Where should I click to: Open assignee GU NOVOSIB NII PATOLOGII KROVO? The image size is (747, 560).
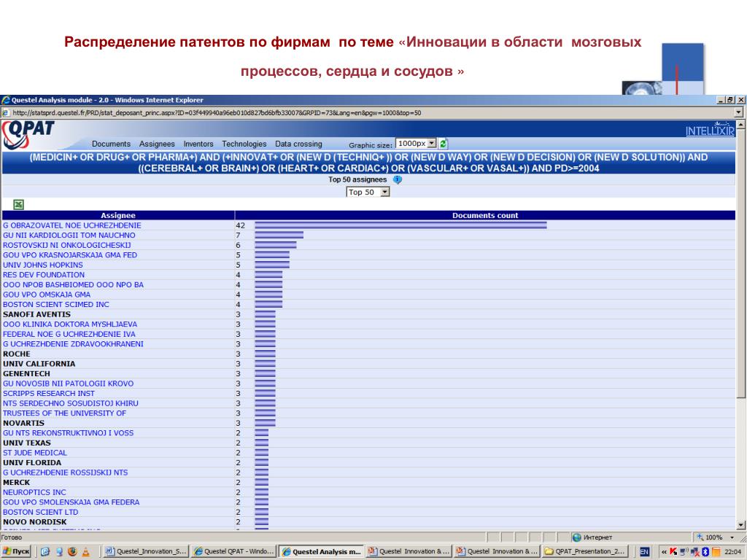(68, 384)
